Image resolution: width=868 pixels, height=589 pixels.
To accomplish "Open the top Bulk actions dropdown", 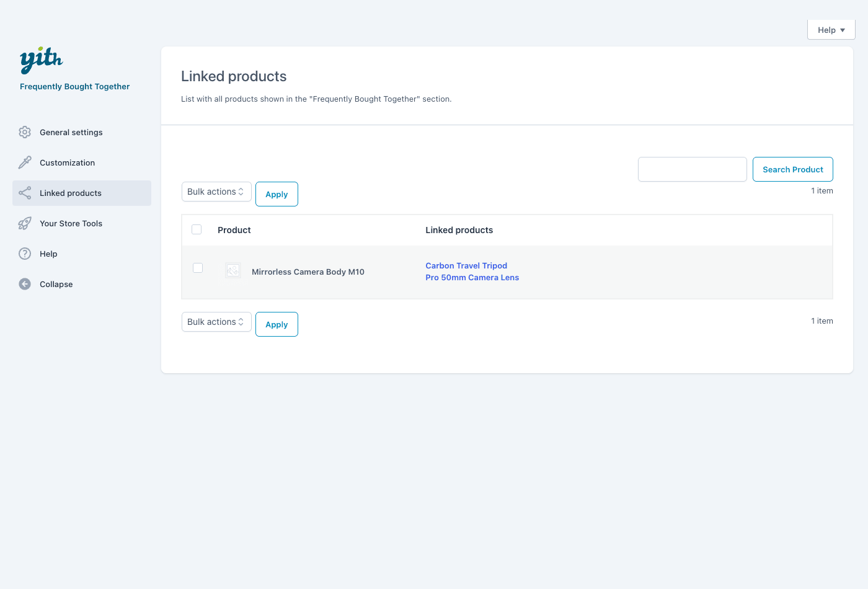I will pos(216,192).
